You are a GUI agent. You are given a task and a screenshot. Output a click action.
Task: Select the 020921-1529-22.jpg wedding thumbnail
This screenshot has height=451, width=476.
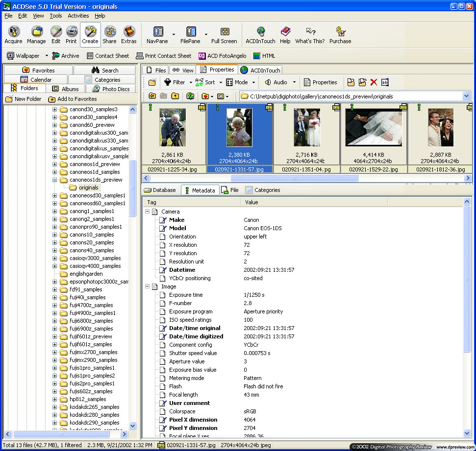(374, 127)
